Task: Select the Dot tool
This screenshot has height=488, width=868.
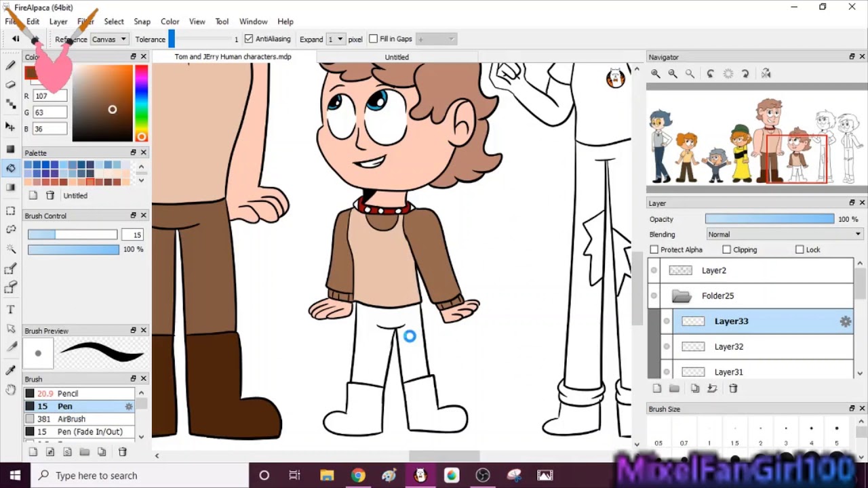Action: coord(10,104)
